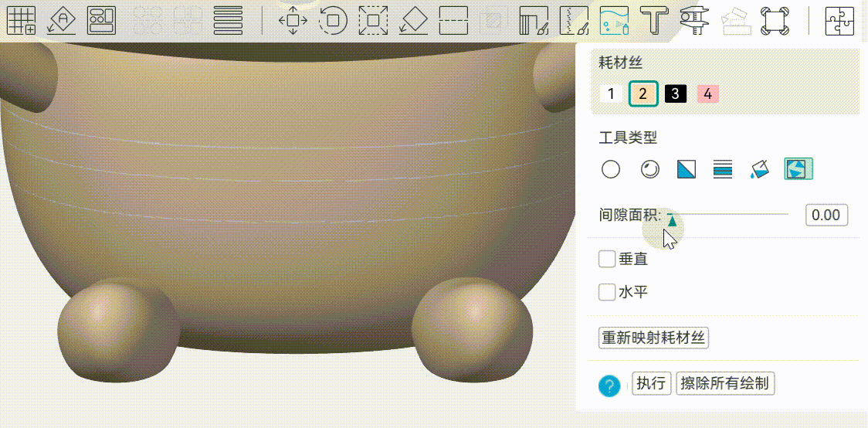Image resolution: width=868 pixels, height=428 pixels.
Task: Open the Text Shape tool
Action: 654,21
